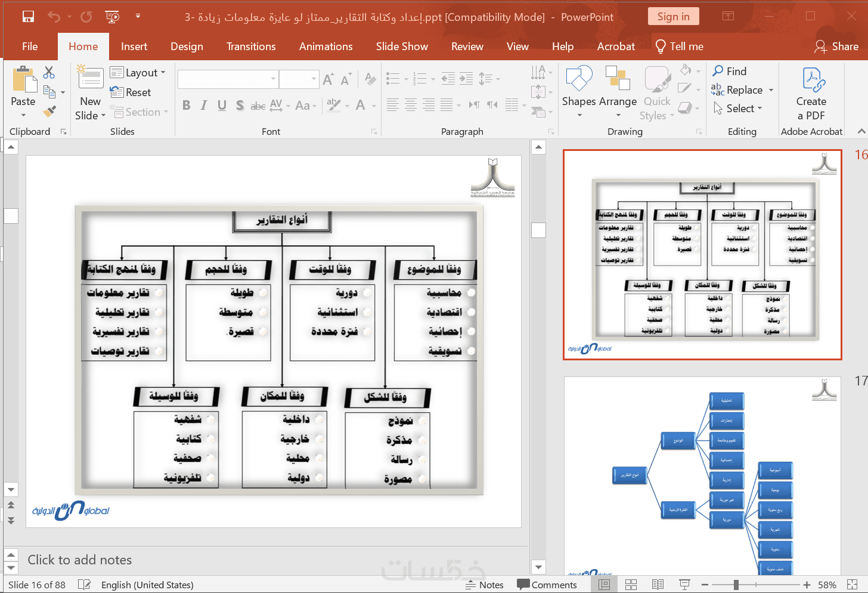Activate the Format Painter brush
Screen dimensions: 868x593
(x=49, y=111)
